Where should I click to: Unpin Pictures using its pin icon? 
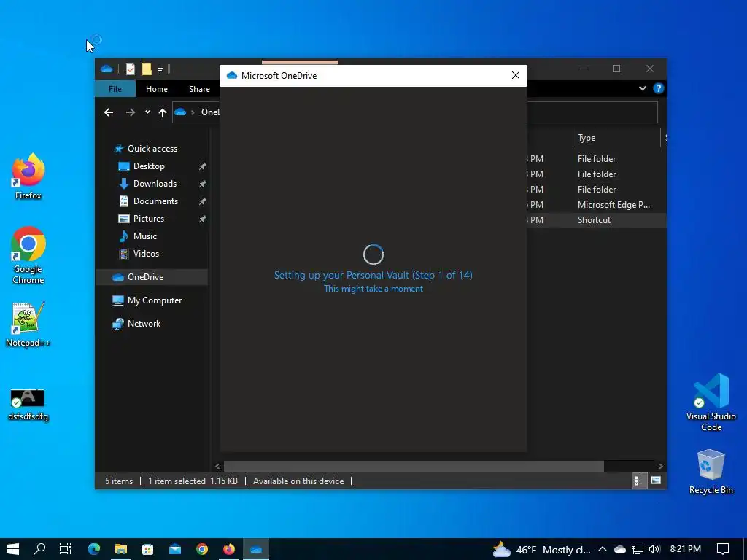(203, 219)
